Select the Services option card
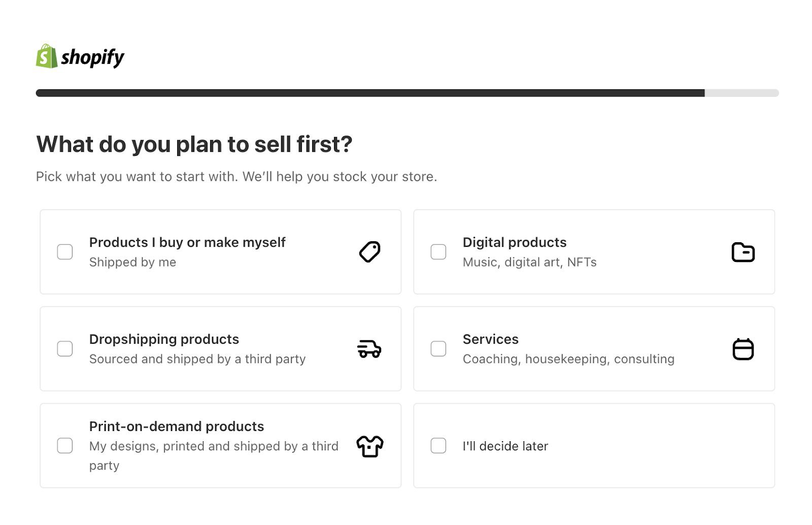 594,349
